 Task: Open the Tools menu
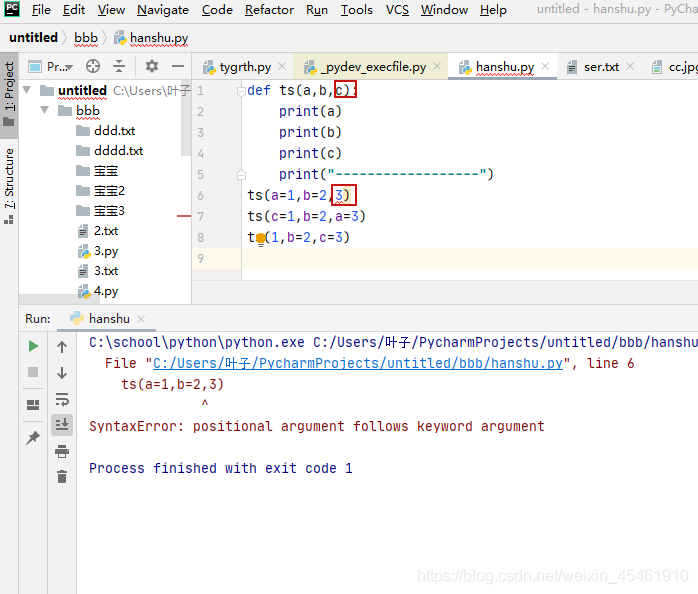coord(356,9)
